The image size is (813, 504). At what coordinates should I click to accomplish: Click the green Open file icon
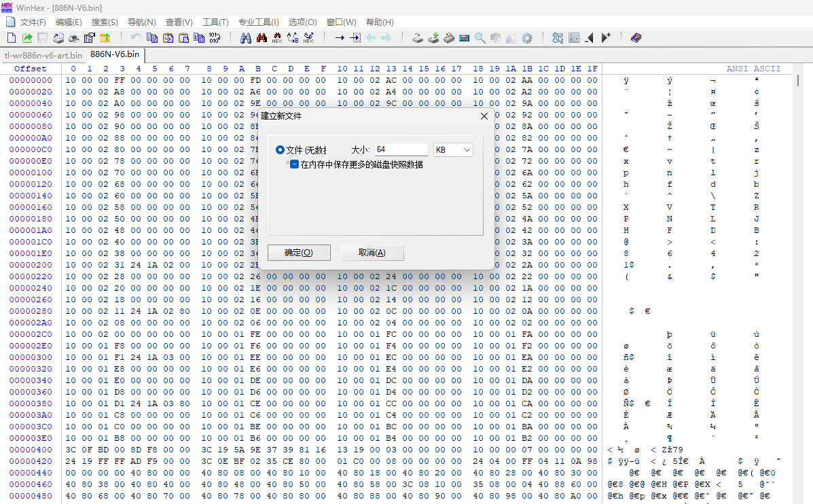click(x=27, y=38)
